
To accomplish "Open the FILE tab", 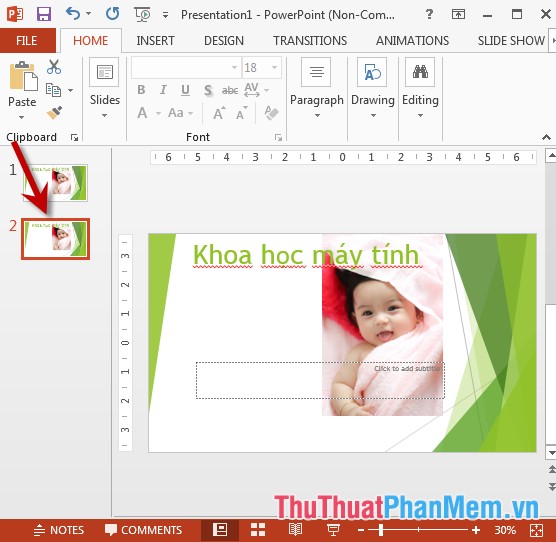I will 27,40.
